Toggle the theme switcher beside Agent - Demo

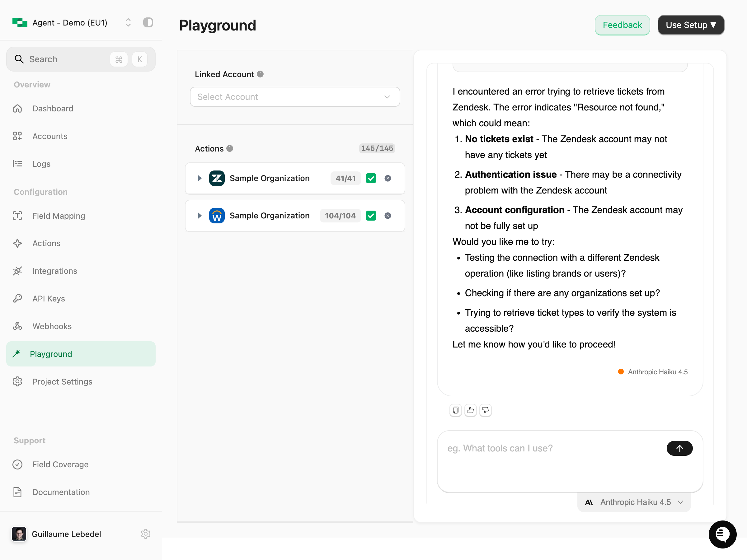(x=148, y=22)
